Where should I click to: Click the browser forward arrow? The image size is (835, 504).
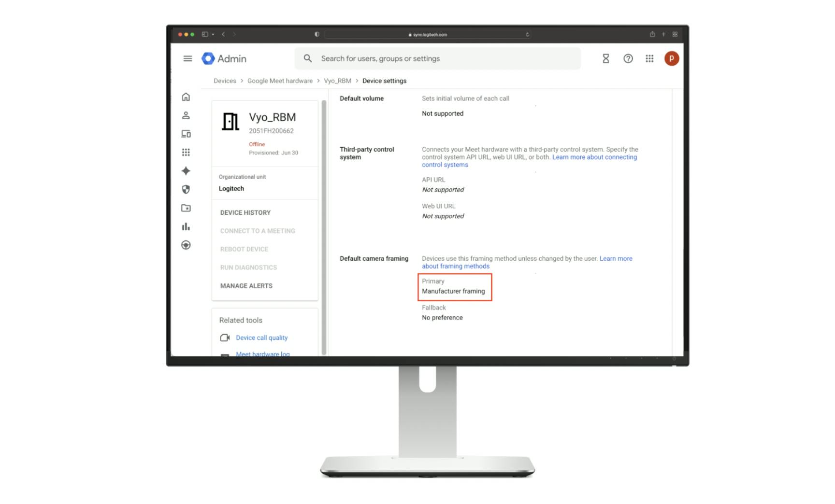coord(234,34)
